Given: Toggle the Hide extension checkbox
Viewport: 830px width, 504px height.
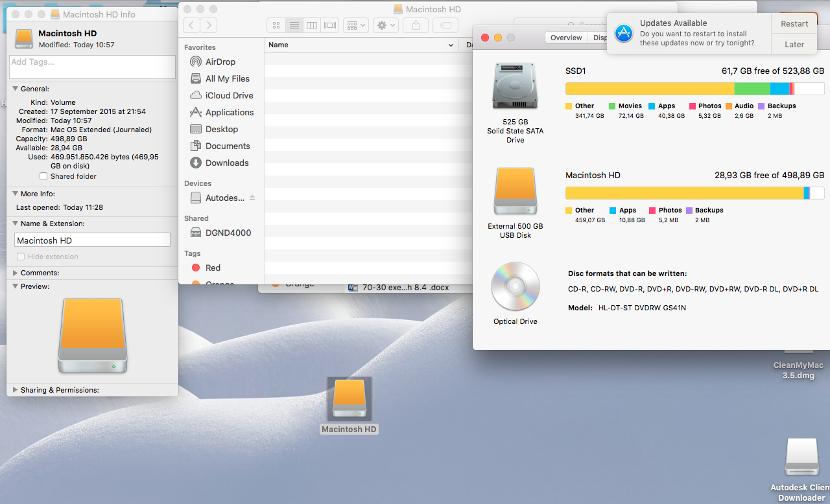Looking at the screenshot, I should click(x=21, y=257).
